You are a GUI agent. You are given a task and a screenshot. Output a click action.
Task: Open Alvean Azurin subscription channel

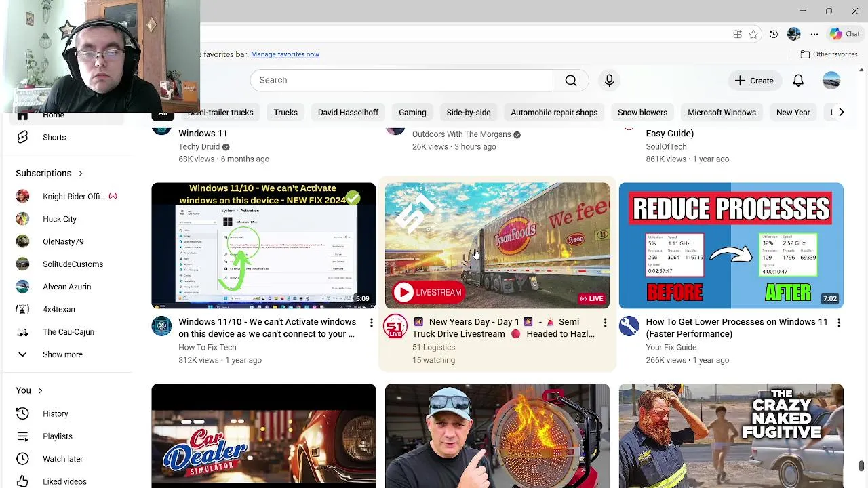68,287
